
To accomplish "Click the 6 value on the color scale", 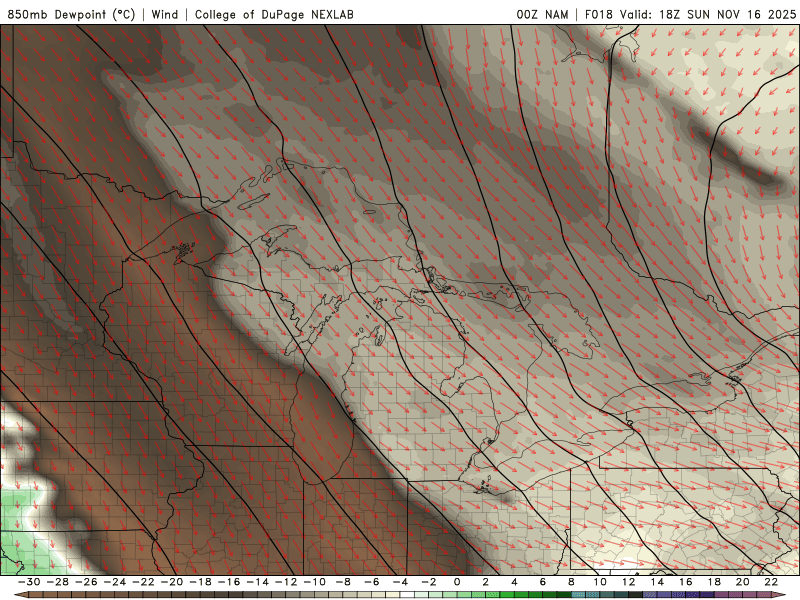I will tap(543, 582).
